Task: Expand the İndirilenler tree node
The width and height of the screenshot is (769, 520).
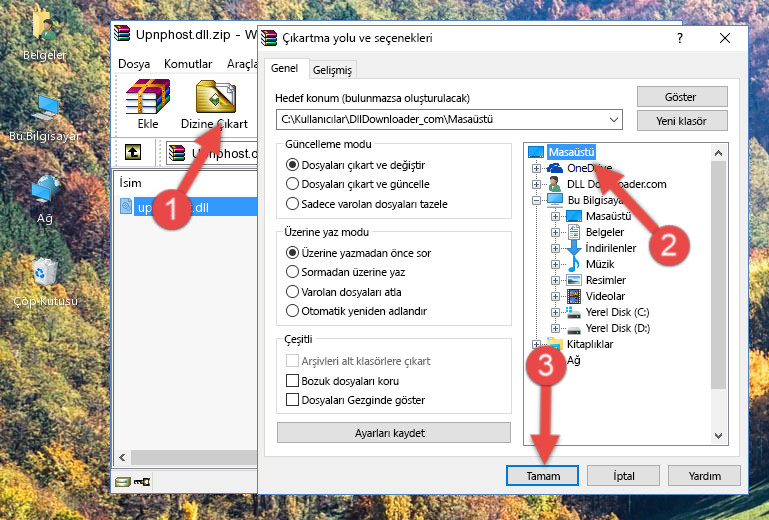Action: tap(555, 248)
